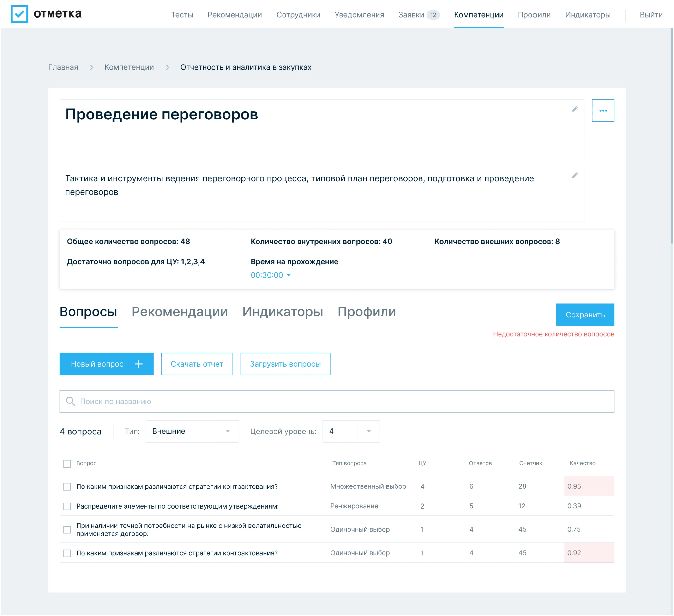The image size is (674, 616).
Task: Switch to the Профили content tab
Action: coord(367,312)
